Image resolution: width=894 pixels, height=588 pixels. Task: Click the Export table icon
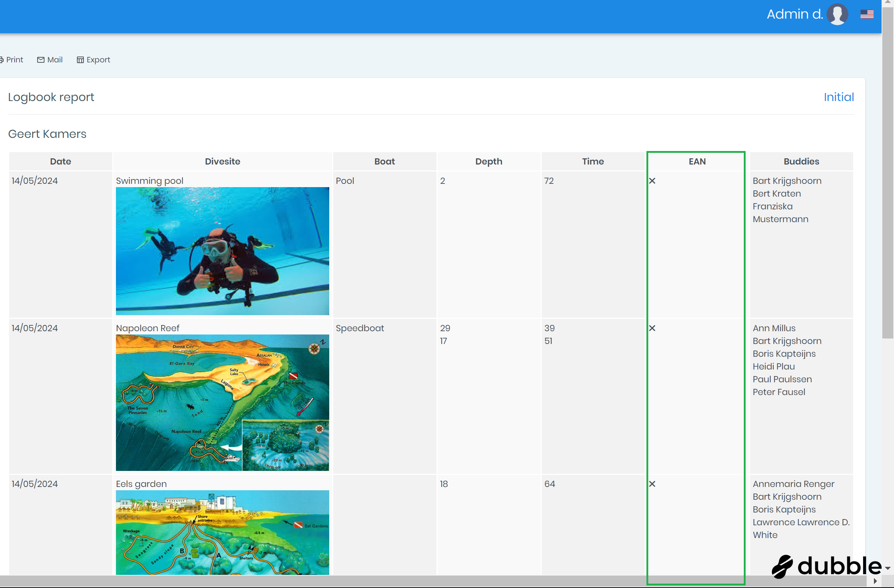(x=80, y=60)
